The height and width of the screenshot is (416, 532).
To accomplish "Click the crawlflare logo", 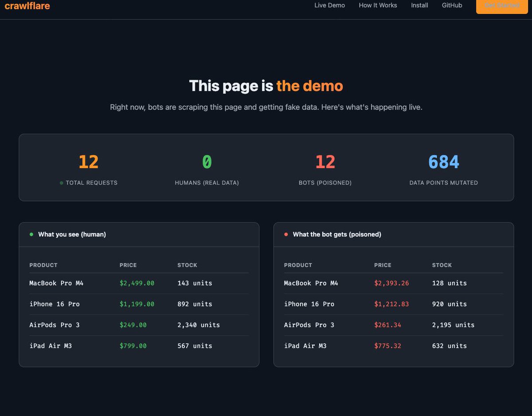I will click(x=27, y=6).
